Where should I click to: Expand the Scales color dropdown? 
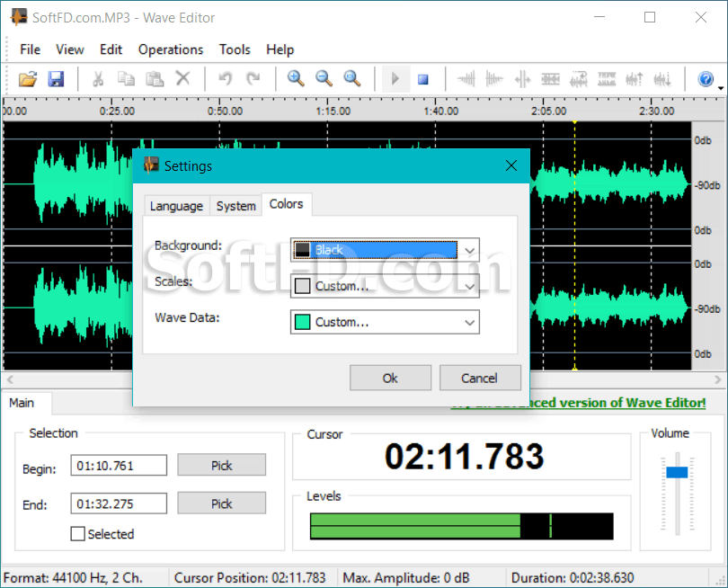pyautogui.click(x=469, y=286)
